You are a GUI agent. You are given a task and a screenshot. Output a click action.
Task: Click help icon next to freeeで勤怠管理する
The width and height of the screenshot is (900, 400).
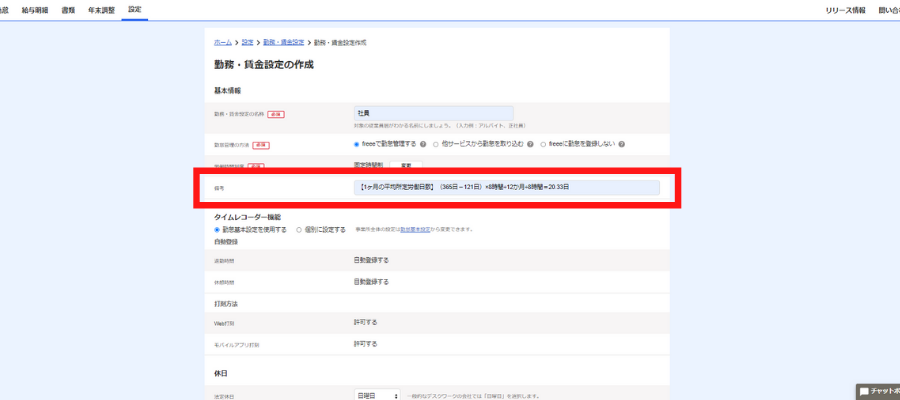422,144
